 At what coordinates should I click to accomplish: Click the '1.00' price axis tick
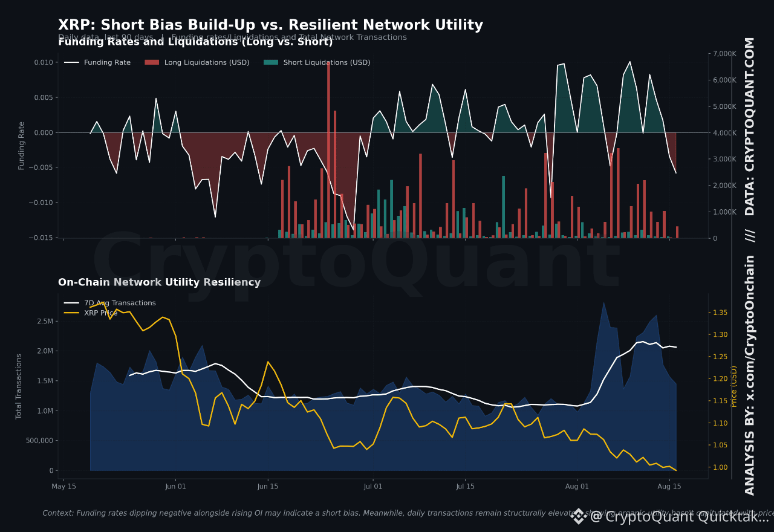[720, 467]
